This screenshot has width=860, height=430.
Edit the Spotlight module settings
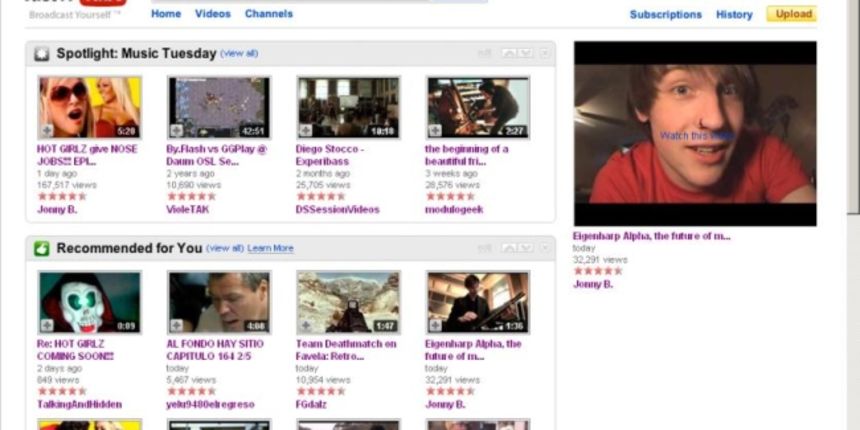pos(485,53)
